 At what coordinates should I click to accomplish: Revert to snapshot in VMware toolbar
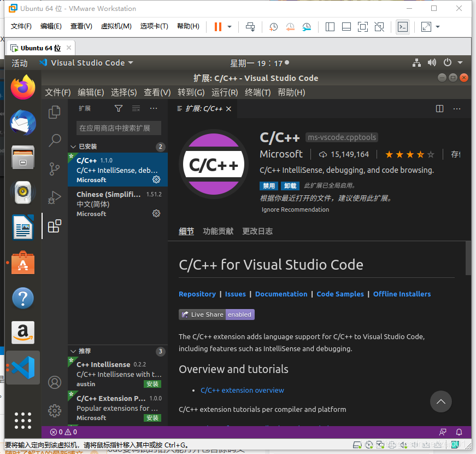290,27
